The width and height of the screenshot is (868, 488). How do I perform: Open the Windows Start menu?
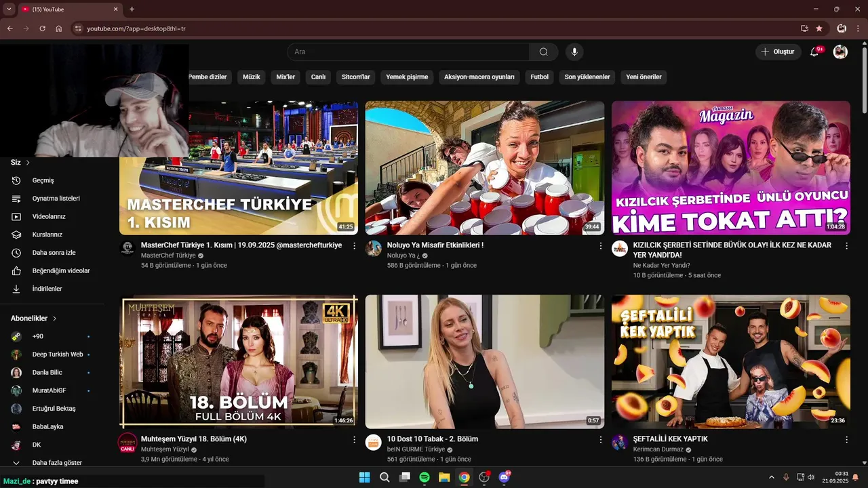pyautogui.click(x=365, y=477)
